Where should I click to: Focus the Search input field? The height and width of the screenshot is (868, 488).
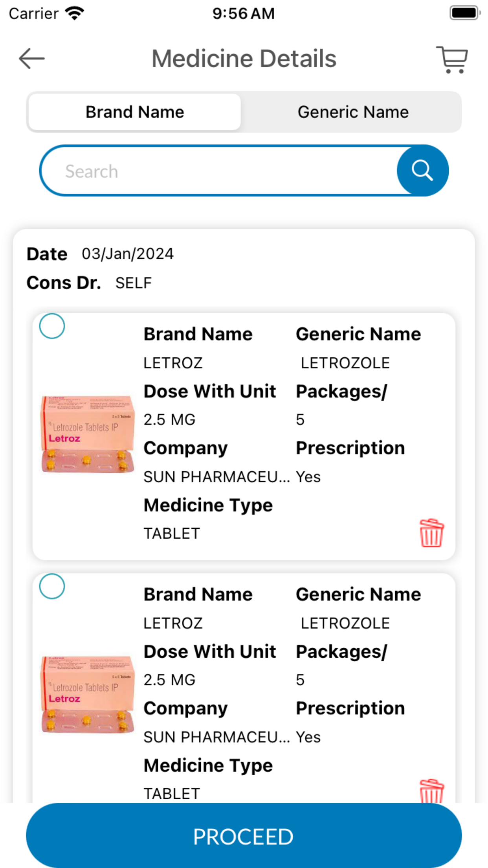coord(220,171)
